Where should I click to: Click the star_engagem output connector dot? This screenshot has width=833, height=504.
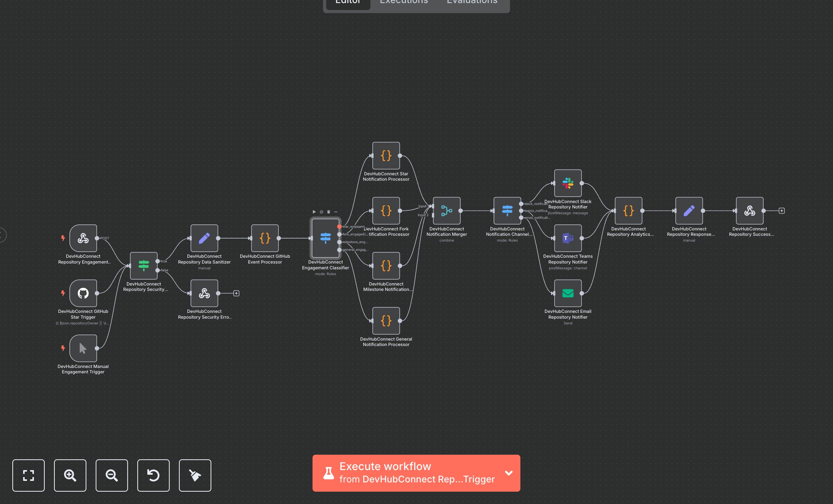[x=339, y=227]
